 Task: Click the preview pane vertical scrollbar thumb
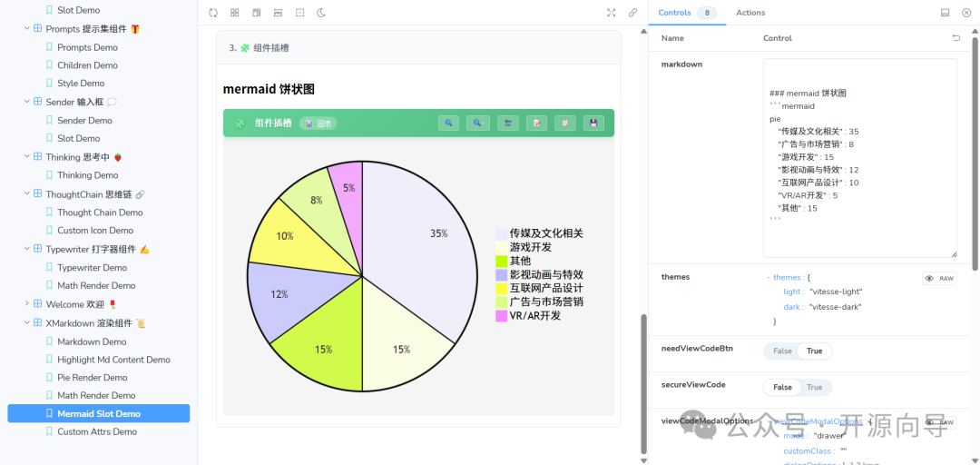[x=643, y=383]
